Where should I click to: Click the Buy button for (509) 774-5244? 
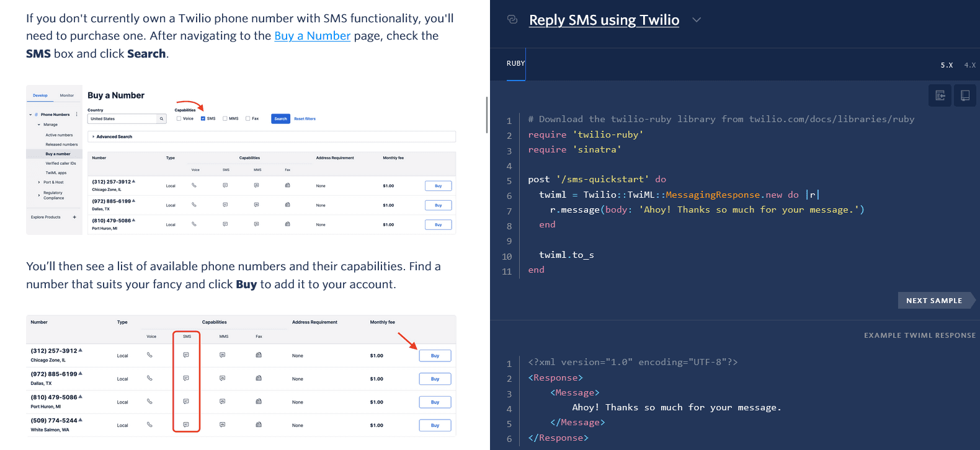435,425
